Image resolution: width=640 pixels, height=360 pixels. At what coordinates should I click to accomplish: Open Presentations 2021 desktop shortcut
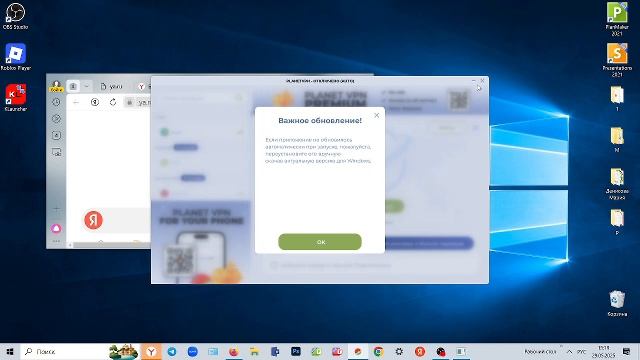(x=617, y=60)
